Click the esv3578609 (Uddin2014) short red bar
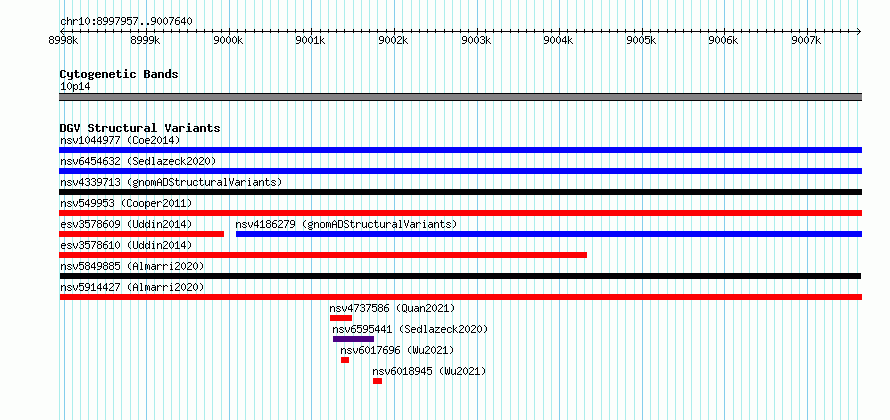 click(141, 234)
